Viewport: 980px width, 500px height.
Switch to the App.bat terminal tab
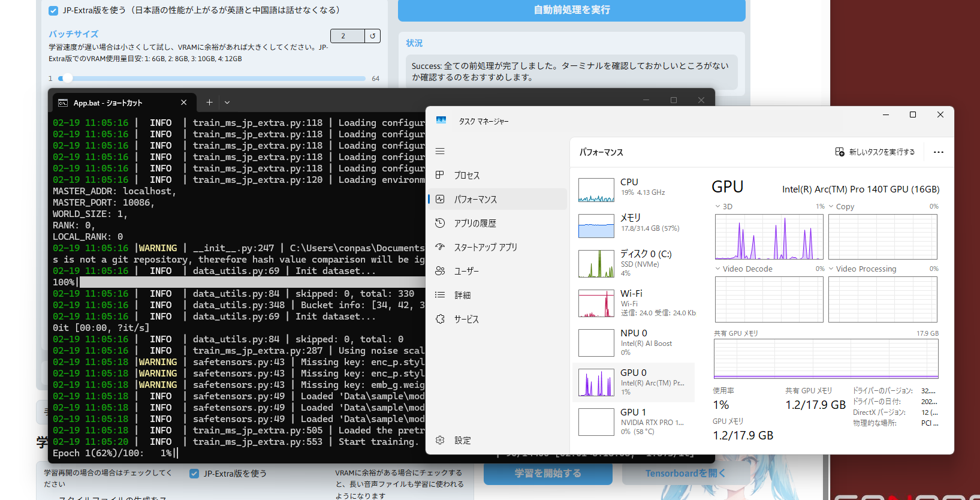click(114, 103)
